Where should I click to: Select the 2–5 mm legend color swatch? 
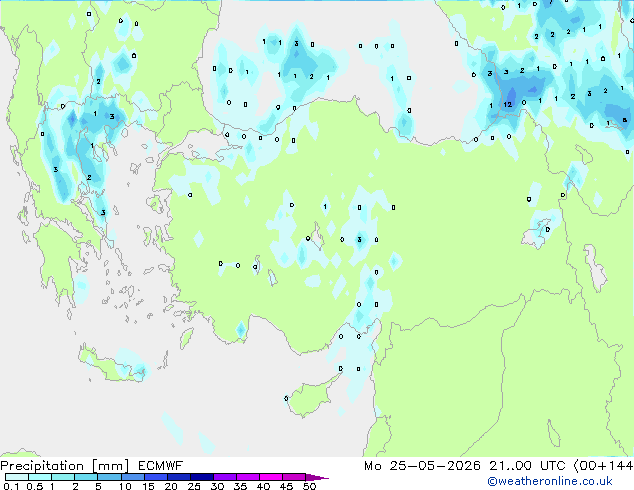[86, 477]
